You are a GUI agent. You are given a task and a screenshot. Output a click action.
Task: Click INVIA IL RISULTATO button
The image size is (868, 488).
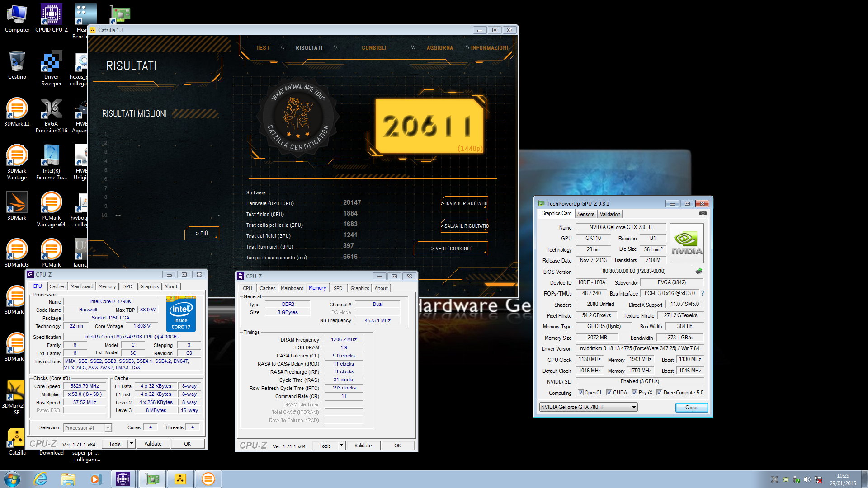465,203
